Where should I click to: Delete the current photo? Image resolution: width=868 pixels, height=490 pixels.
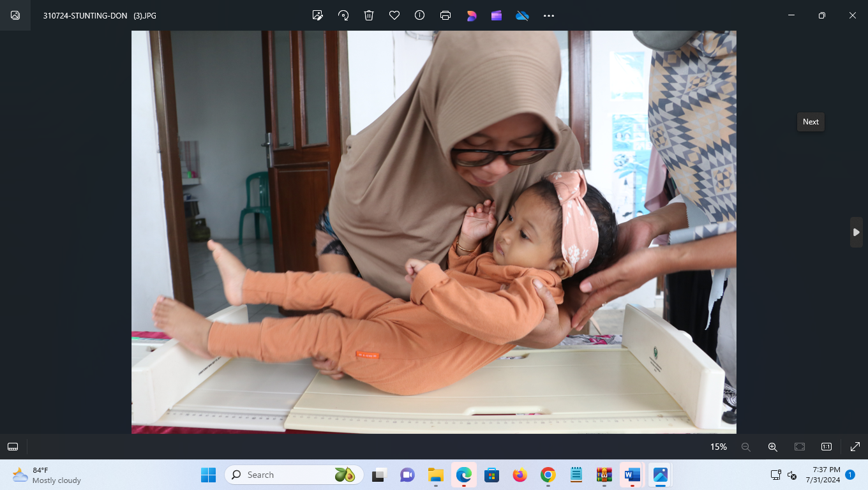coord(368,15)
